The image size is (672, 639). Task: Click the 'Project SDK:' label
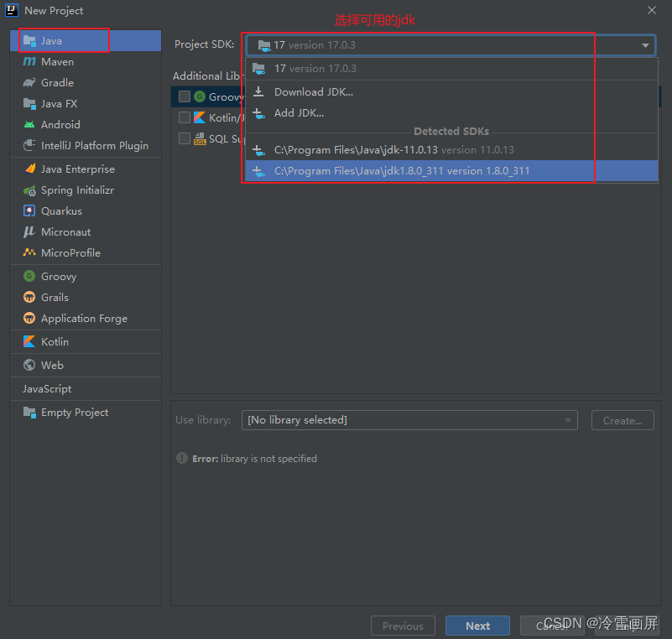coord(204,44)
